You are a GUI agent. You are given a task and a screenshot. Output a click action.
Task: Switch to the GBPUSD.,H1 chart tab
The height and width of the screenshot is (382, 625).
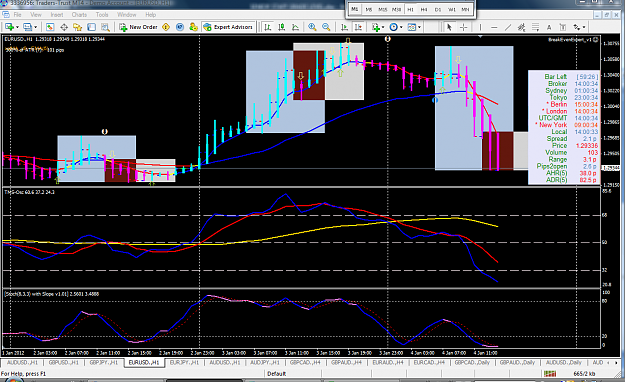64,363
